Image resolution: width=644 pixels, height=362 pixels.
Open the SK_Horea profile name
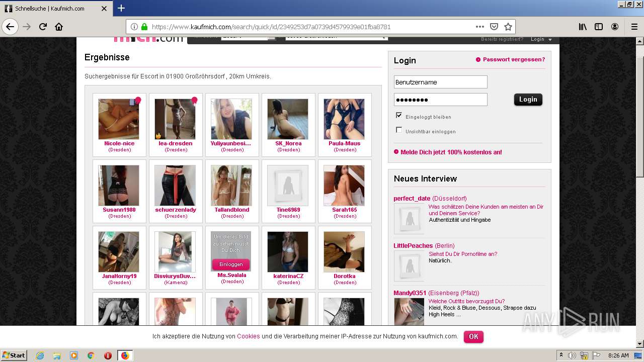288,143
